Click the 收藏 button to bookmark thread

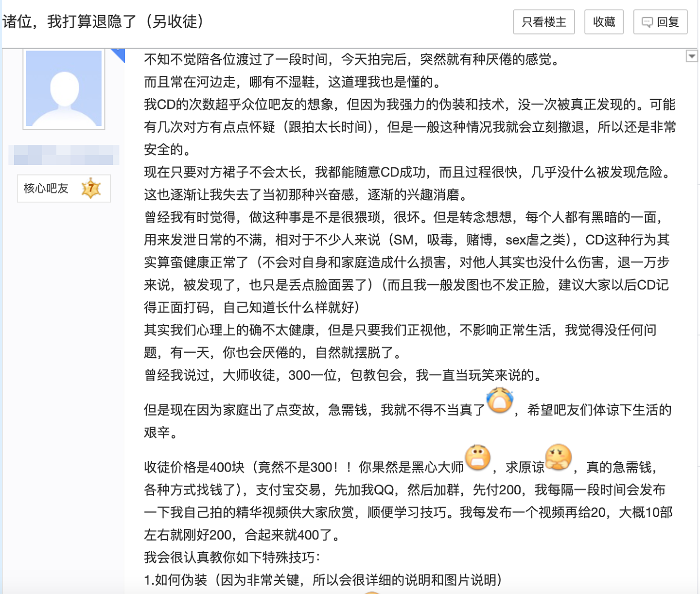coord(604,22)
